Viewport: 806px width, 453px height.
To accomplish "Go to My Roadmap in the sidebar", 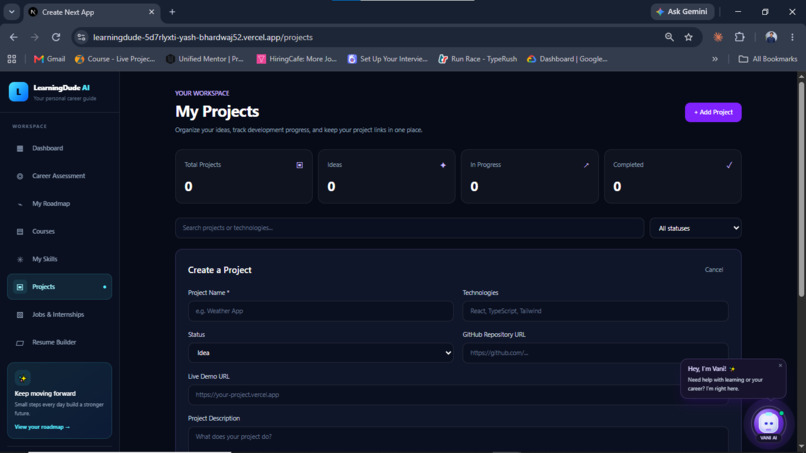I will pyautogui.click(x=60, y=204).
